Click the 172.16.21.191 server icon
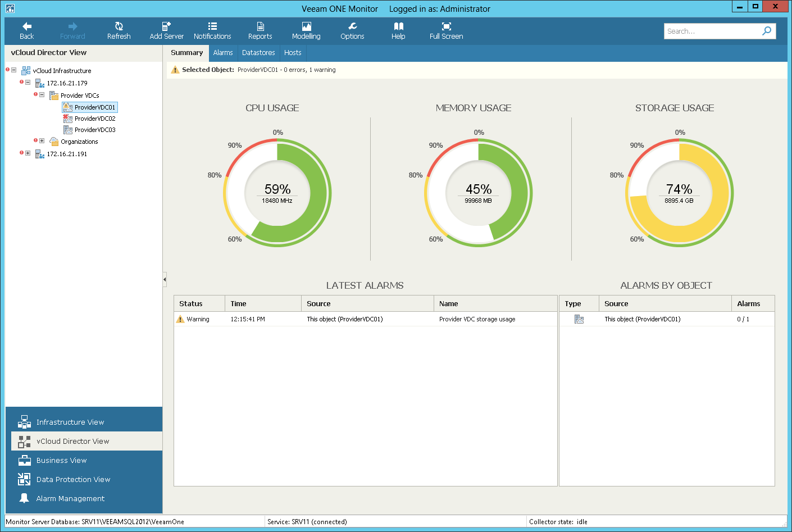This screenshot has width=792, height=532. pyautogui.click(x=40, y=154)
